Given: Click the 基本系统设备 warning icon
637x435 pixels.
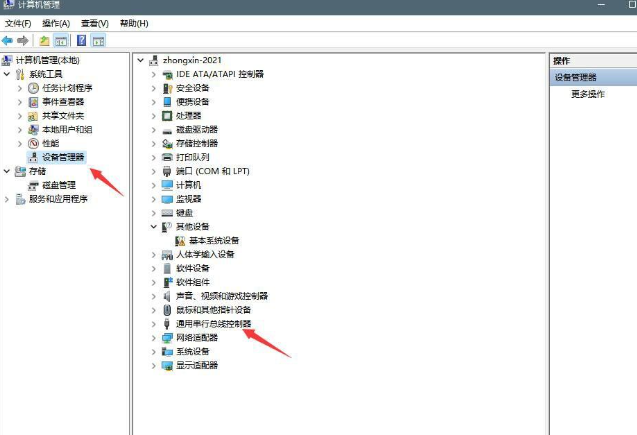Looking at the screenshot, I should 180,240.
